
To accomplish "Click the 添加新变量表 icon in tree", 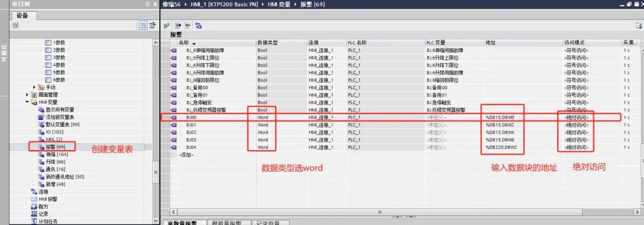I will 41,117.
